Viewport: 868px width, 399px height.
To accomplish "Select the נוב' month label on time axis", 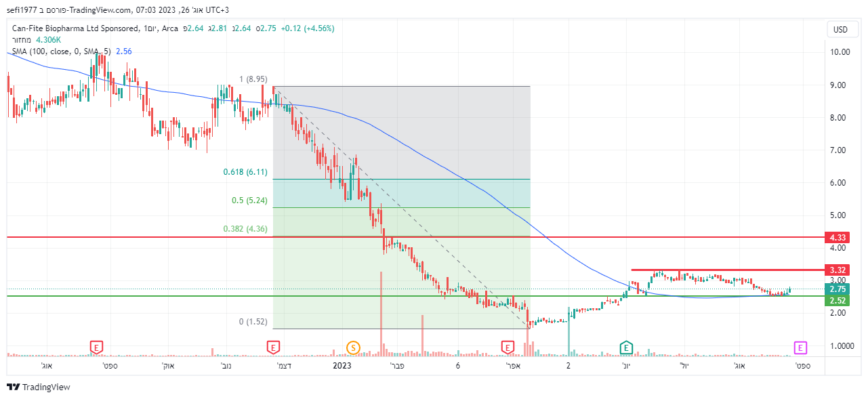I will 226,366.
